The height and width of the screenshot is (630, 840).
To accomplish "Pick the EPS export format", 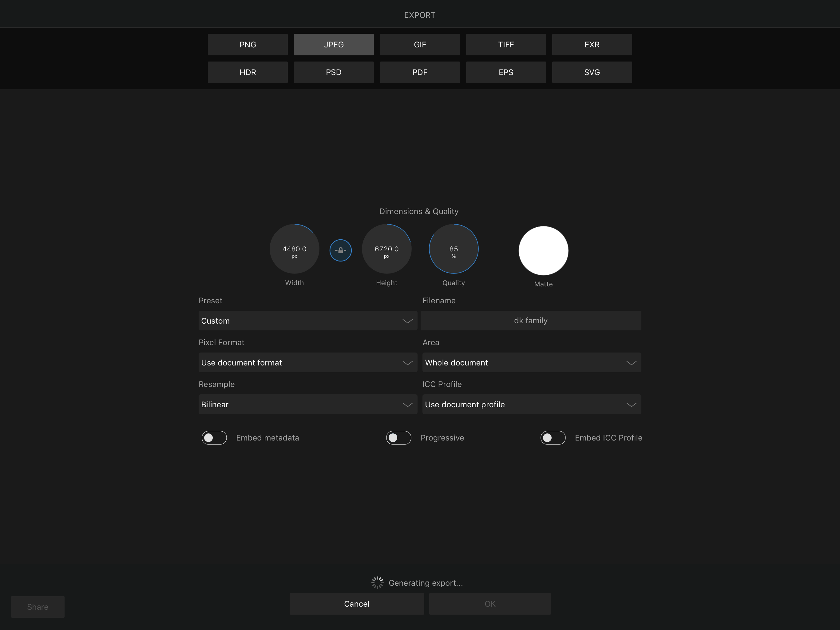I will pyautogui.click(x=506, y=72).
